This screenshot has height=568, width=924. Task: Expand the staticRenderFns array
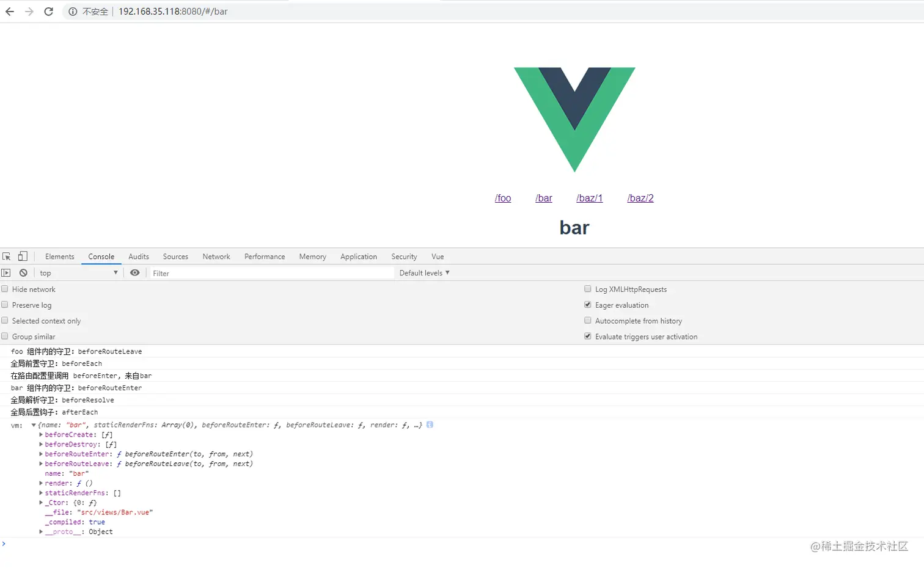[41, 493]
